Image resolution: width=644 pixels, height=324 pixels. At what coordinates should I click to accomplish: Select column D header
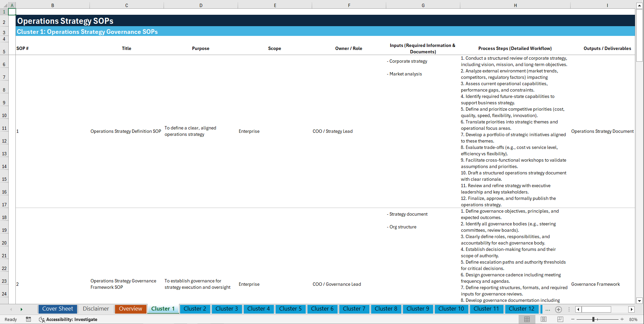(201, 5)
